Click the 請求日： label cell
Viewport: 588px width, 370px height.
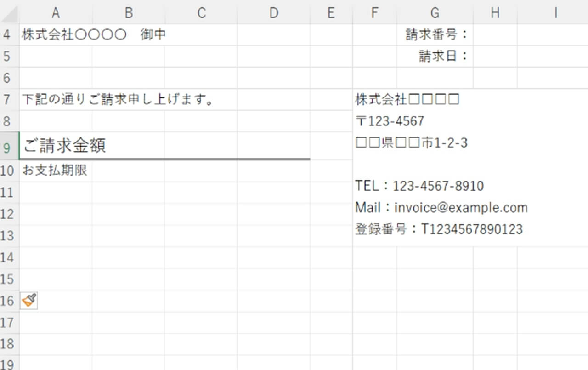tap(435, 56)
